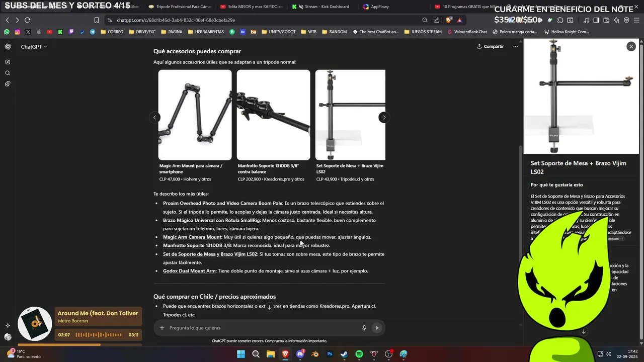Open the JUEGOS STREAM bookmarks folder
Screen dimensions: 644x362
click(x=422, y=32)
